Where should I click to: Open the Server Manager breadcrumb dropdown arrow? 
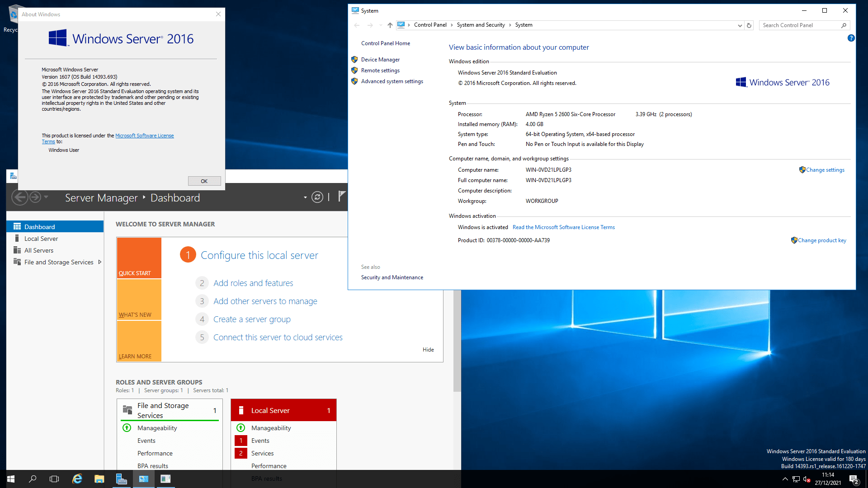[305, 197]
